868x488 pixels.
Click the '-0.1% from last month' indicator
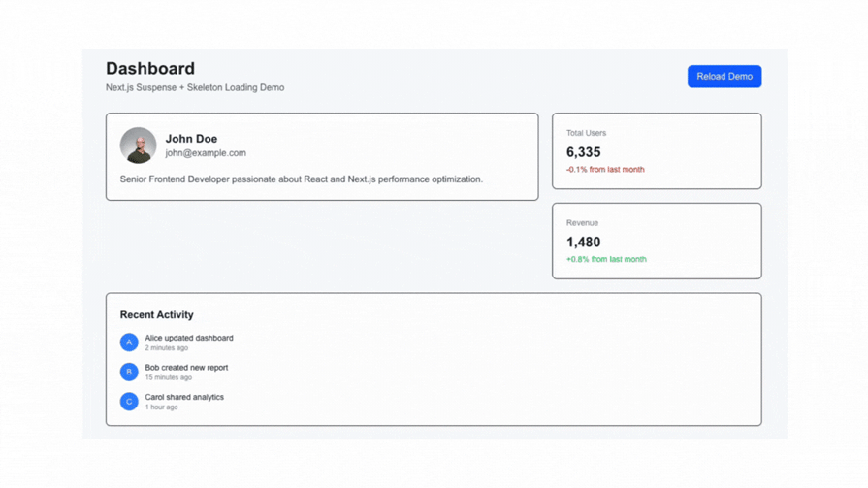point(605,170)
